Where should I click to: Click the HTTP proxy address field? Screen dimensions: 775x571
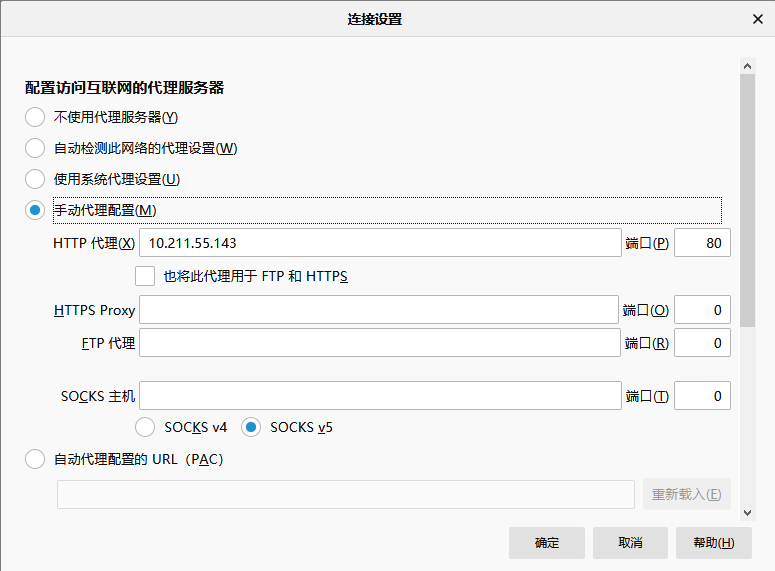[x=380, y=243]
